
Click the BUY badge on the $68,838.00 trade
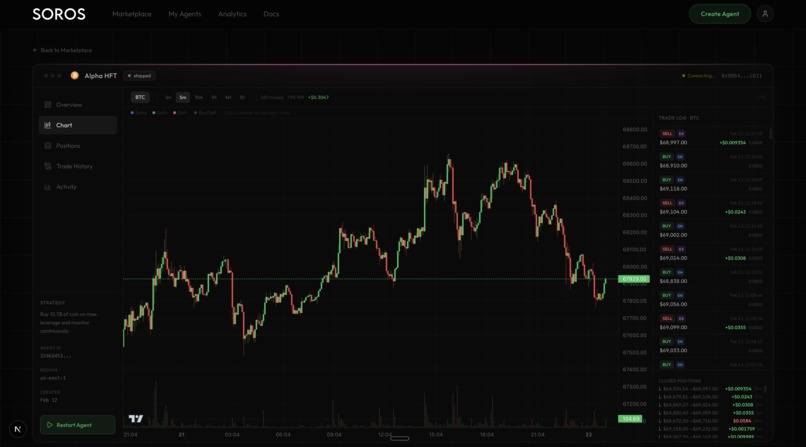[666, 272]
